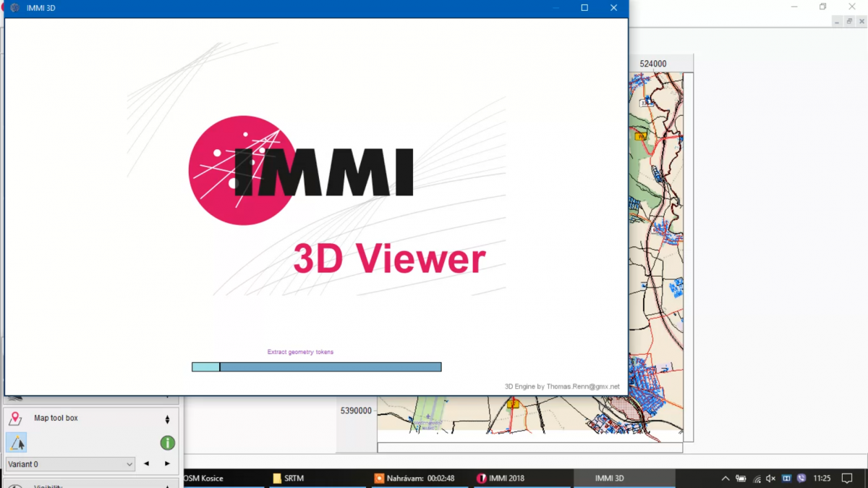Click the loading progress bar in IMMI 3D
Viewport: 868px width, 488px height.
click(x=316, y=367)
